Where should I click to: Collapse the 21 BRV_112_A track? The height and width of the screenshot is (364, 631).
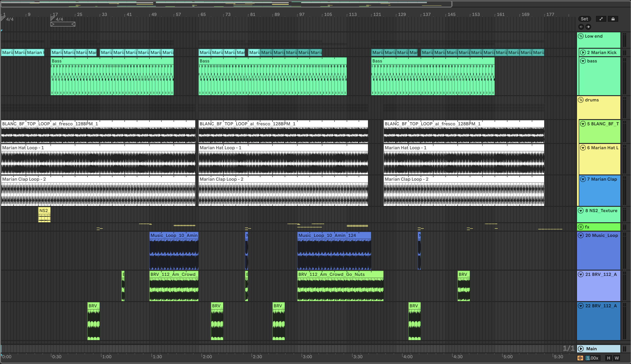click(x=581, y=274)
